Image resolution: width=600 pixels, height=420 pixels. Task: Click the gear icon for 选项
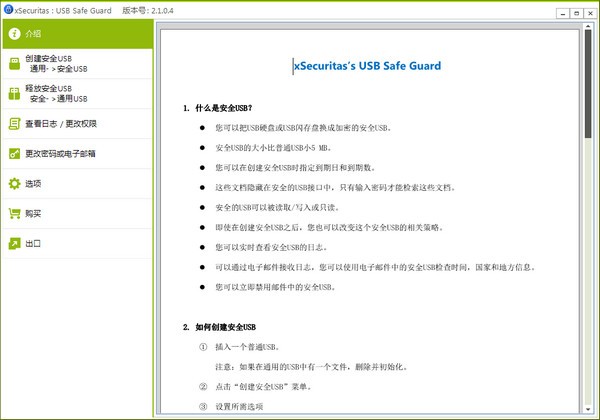[13, 184]
